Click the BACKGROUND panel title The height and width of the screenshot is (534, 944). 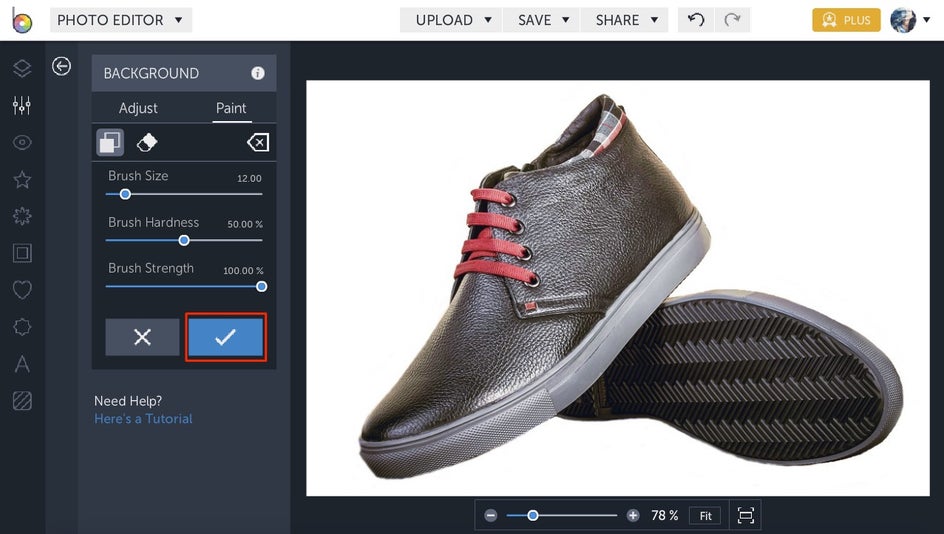tap(151, 73)
